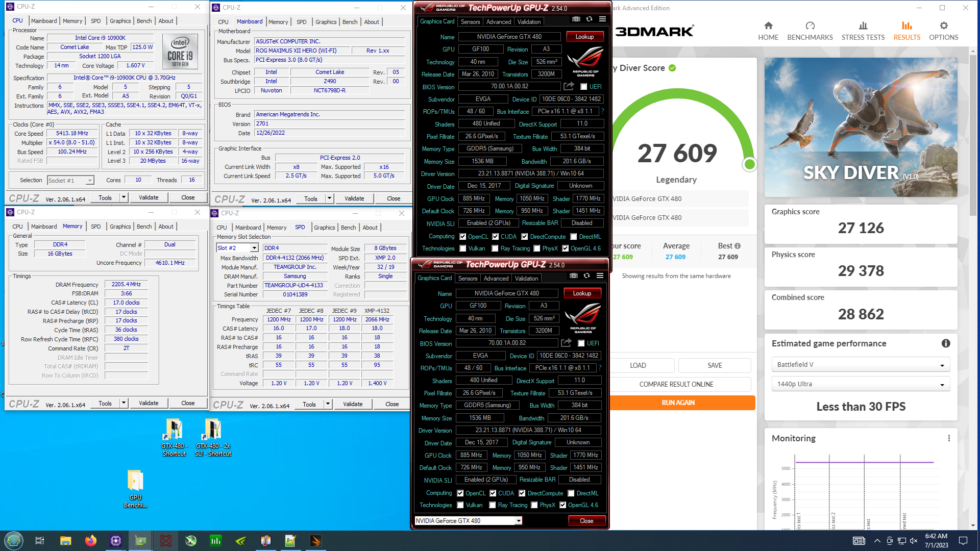The width and height of the screenshot is (980, 551).
Task: Switch to Graphics tab in CPU-Z Mainboard window
Action: (x=326, y=22)
